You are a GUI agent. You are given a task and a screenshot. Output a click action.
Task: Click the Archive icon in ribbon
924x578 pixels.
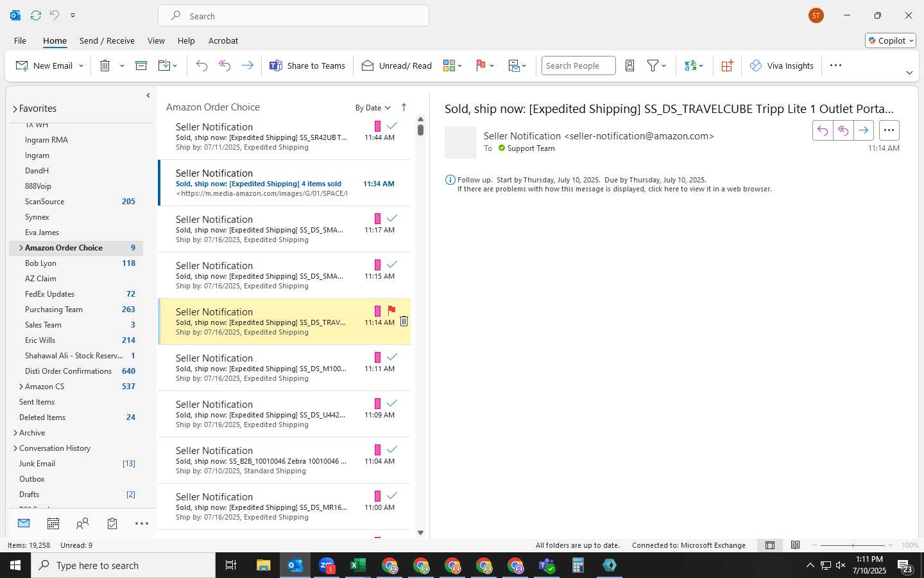[x=141, y=66]
